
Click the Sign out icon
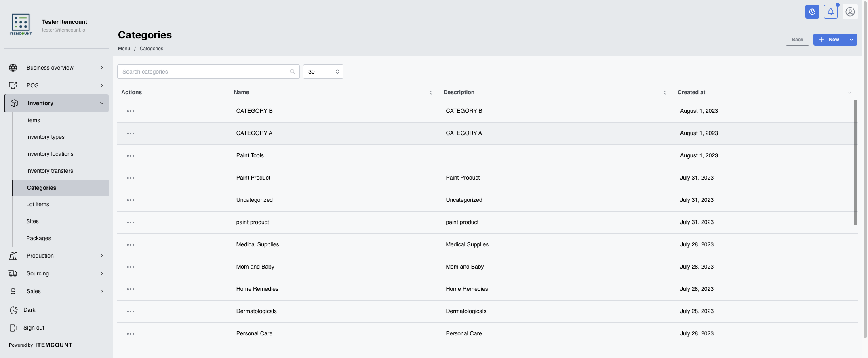coord(13,328)
